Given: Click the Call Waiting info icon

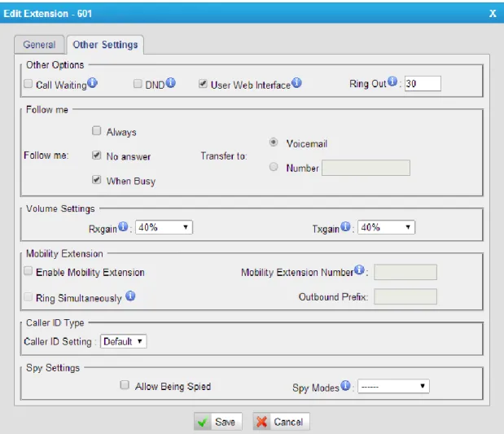Looking at the screenshot, I should [92, 83].
